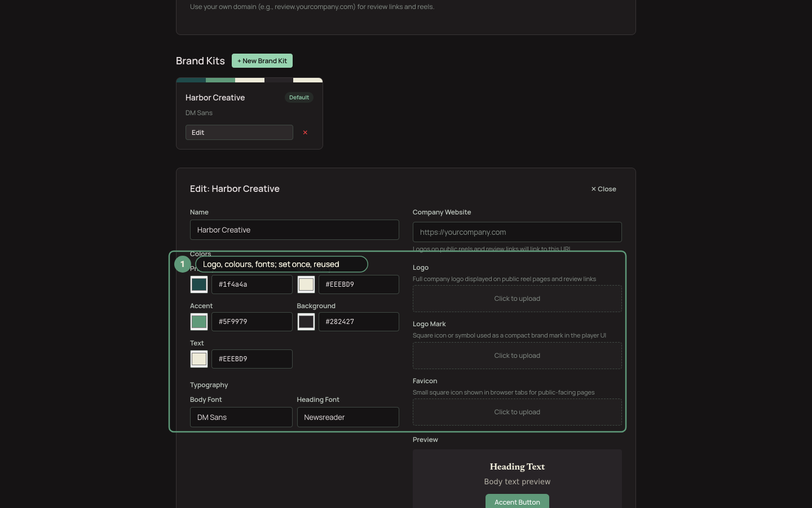The image size is (812, 508).
Task: Open the Heading Font Newsreader selector
Action: (348, 417)
